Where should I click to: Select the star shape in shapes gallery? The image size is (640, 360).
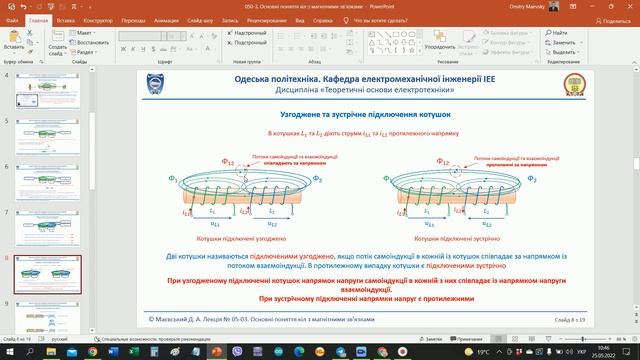point(411,51)
